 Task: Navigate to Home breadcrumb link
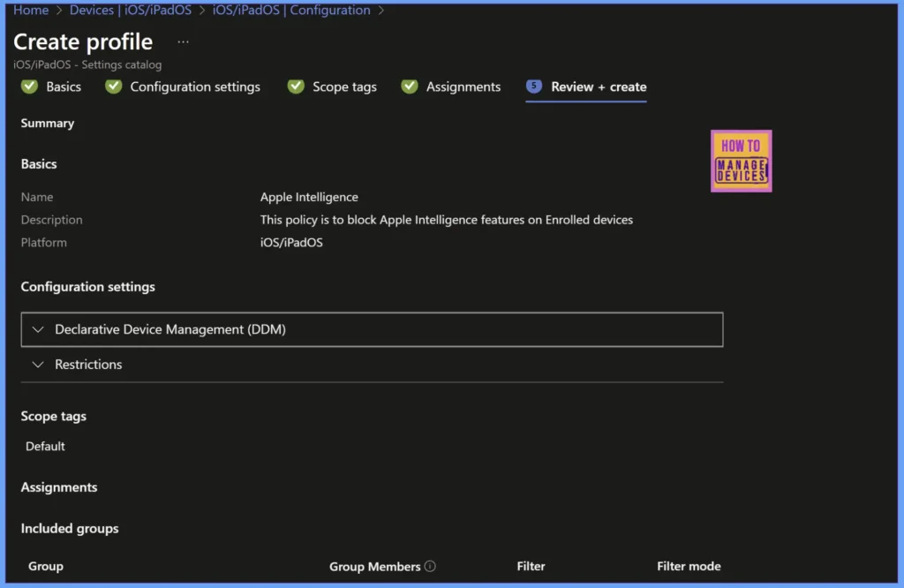pos(31,10)
